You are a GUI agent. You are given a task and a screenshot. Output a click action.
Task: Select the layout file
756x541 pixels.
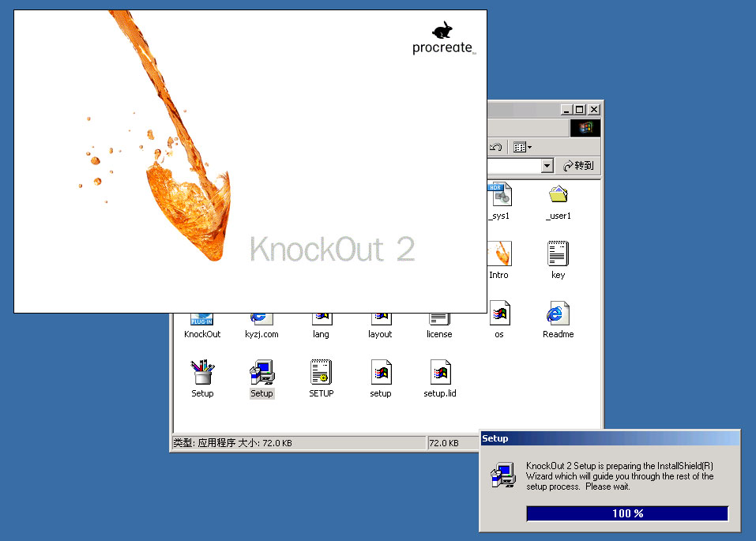pos(380,319)
